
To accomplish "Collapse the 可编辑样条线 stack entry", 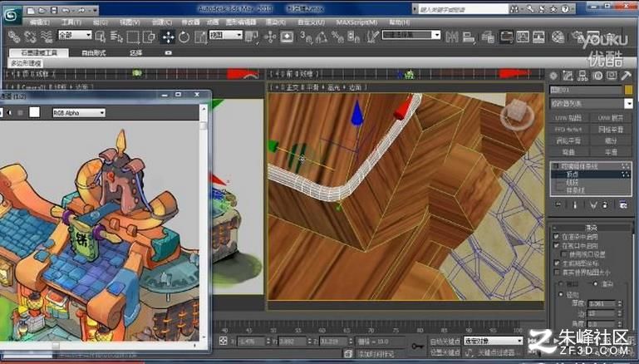I will 555,166.
